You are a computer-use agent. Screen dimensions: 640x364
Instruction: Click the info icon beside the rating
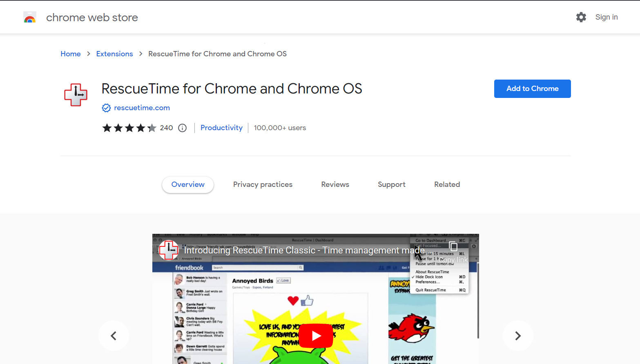[x=182, y=128]
